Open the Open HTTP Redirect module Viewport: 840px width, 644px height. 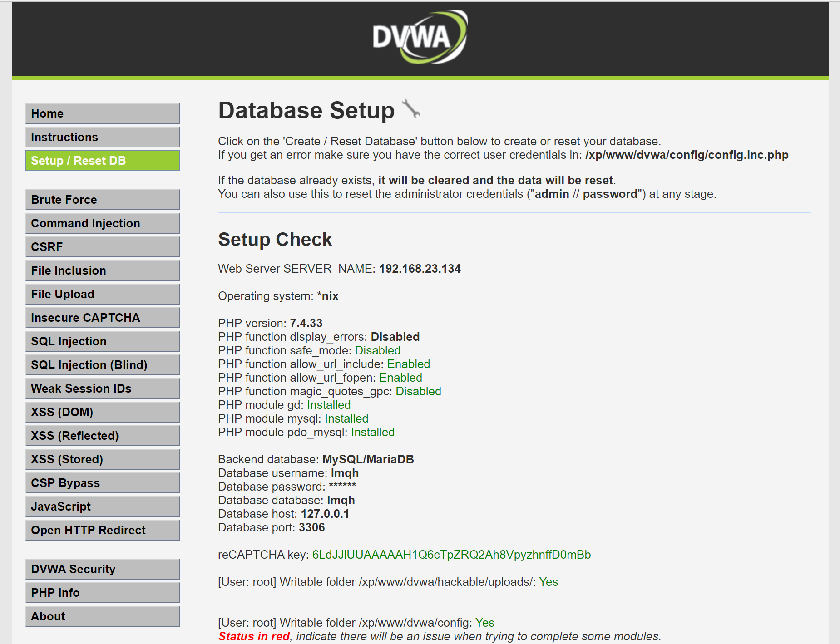[103, 530]
